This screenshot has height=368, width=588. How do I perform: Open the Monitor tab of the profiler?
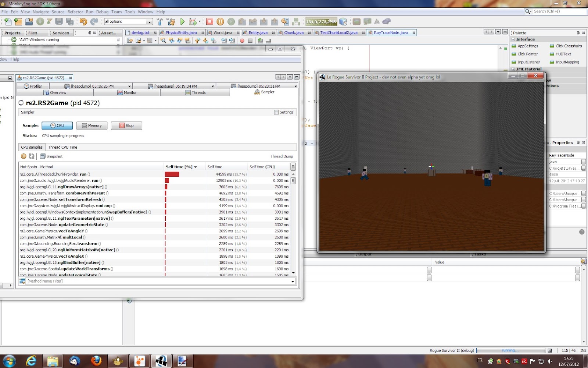(127, 93)
